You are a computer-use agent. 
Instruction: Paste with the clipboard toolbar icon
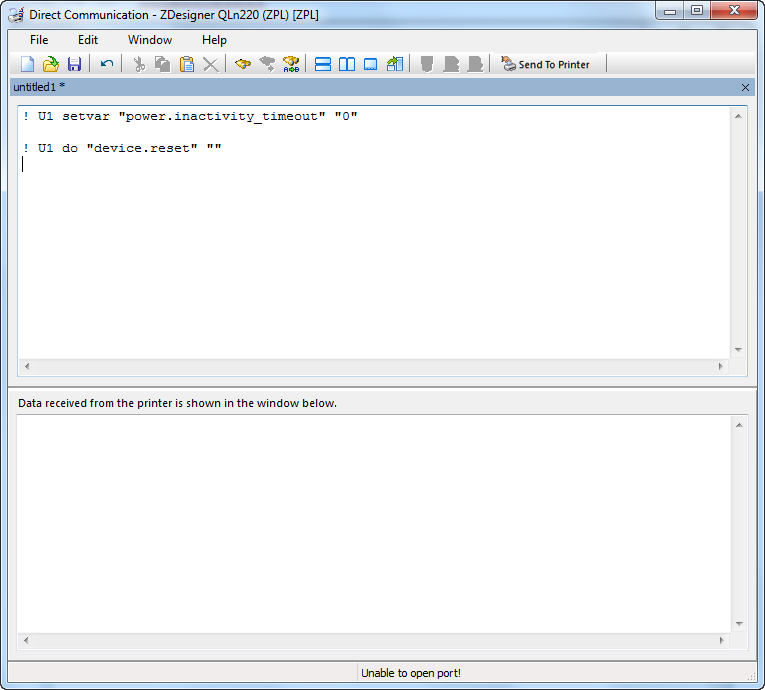click(x=187, y=64)
